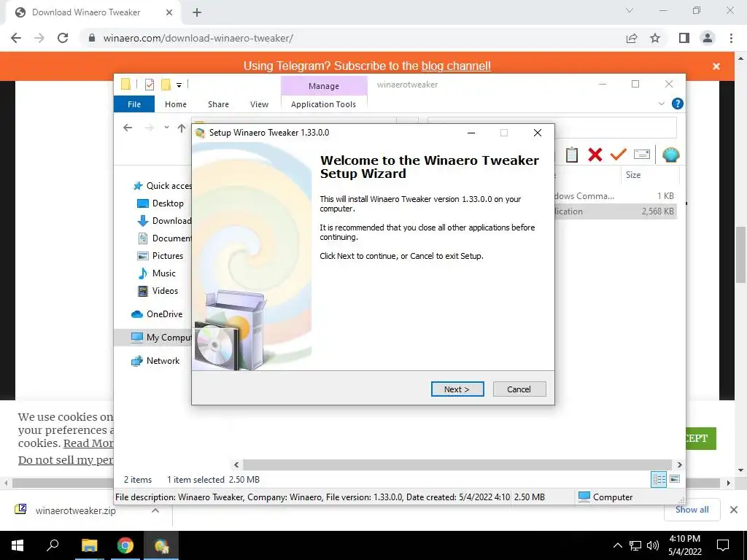Viewport: 747px width, 560px height.
Task: Open Quick access in navigation pane
Action: click(x=162, y=186)
